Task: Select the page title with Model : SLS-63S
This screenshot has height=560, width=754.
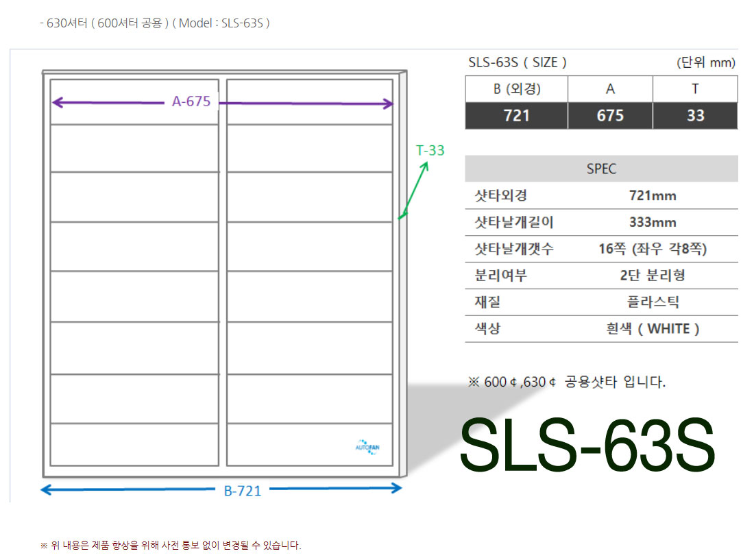Action: pos(155,23)
